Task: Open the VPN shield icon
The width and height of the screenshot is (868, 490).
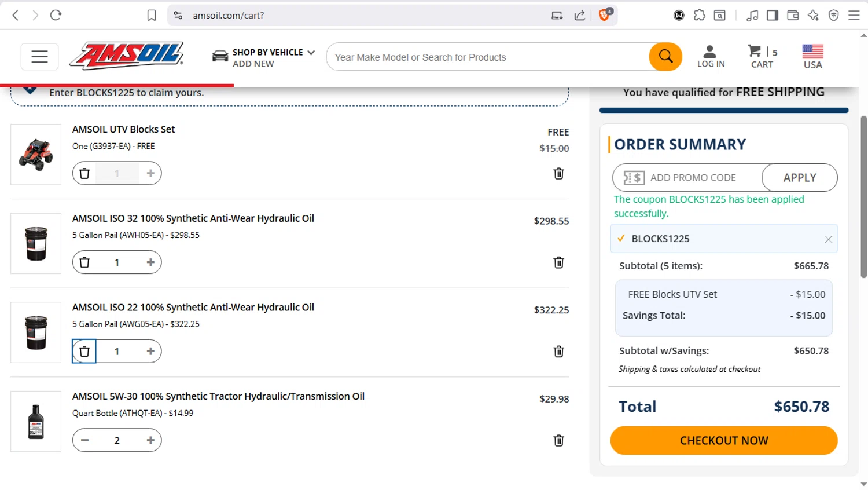Action: [833, 16]
